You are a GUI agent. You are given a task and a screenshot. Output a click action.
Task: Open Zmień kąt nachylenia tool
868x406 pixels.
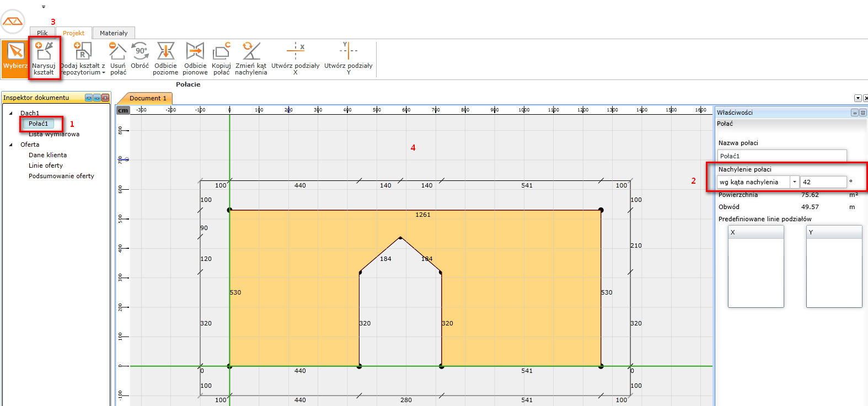point(251,57)
